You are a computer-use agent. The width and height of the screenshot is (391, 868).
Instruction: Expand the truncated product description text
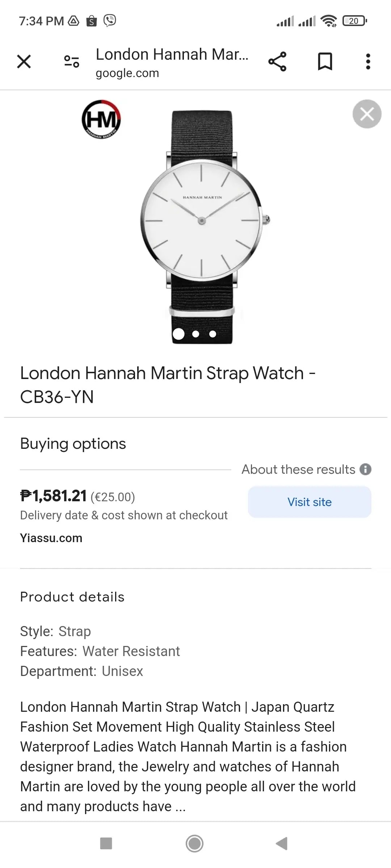click(x=180, y=807)
